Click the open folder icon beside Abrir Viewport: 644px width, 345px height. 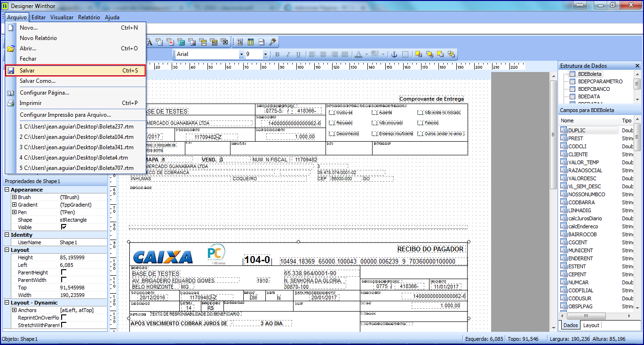(x=11, y=48)
